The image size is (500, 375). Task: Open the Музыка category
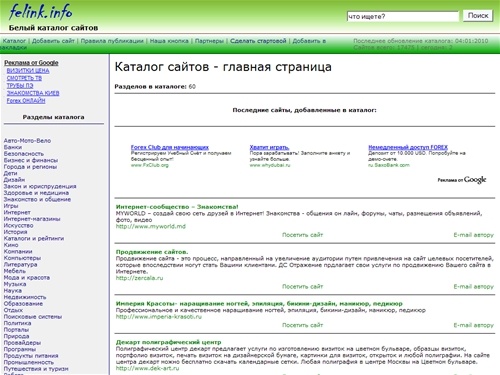[15, 284]
